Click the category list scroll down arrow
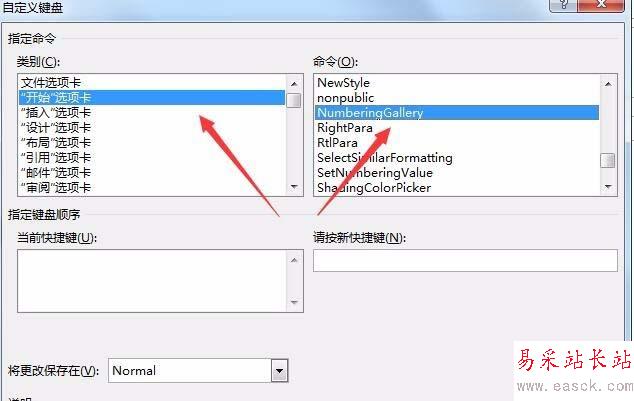The height and width of the screenshot is (401, 634). pyautogui.click(x=294, y=187)
